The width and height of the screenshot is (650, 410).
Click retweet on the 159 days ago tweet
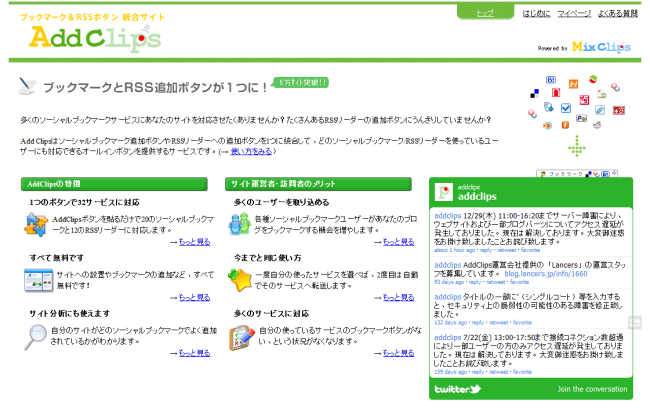(x=498, y=372)
